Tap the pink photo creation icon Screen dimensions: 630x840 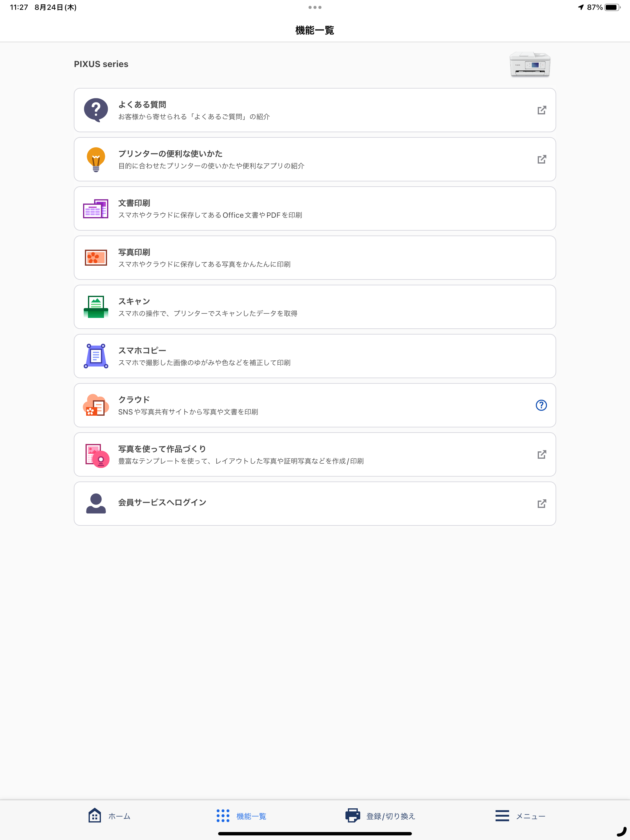pos(97,455)
